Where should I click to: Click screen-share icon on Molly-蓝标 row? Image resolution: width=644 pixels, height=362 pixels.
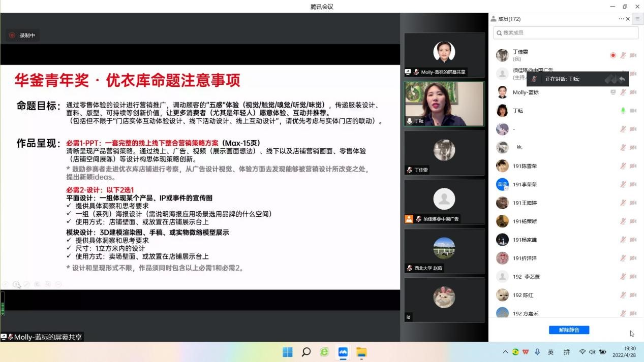(x=613, y=92)
